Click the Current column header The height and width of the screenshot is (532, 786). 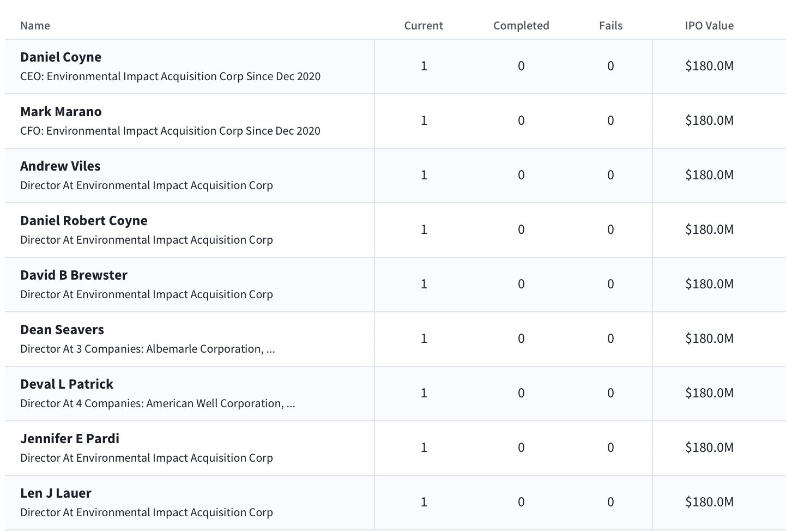[424, 26]
